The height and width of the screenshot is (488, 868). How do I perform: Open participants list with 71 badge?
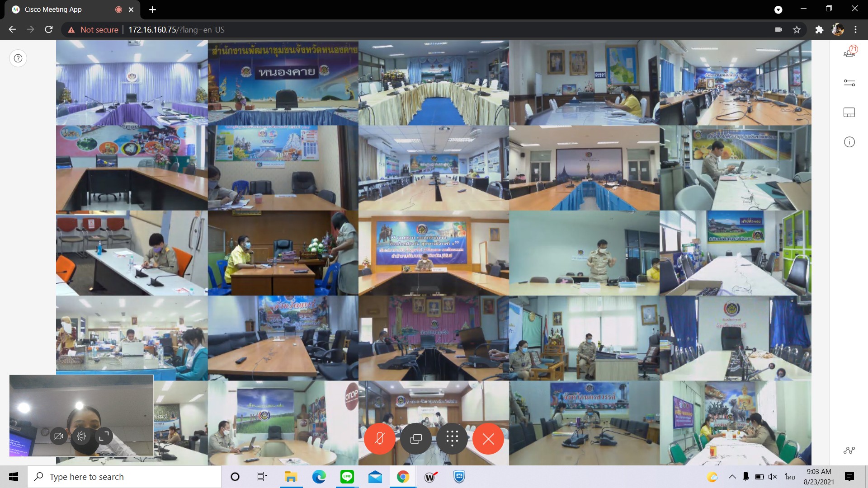coord(849,53)
